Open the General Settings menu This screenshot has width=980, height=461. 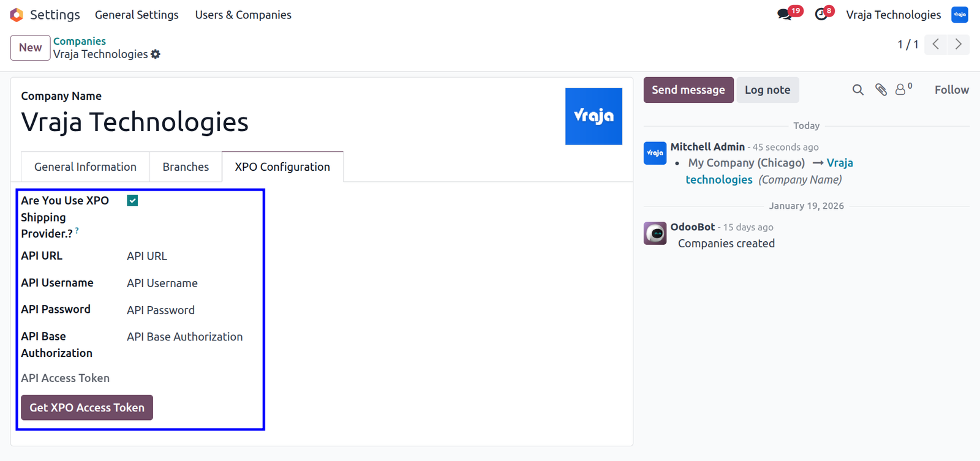(x=137, y=15)
